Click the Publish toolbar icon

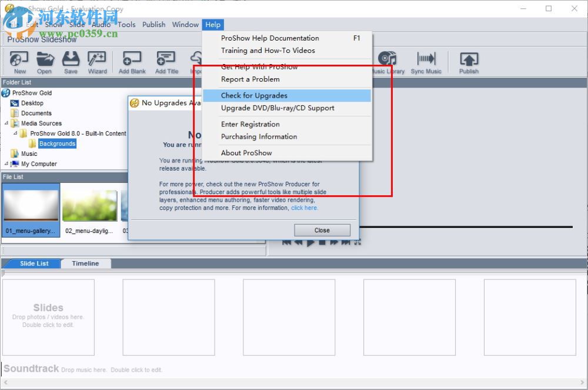pyautogui.click(x=469, y=62)
